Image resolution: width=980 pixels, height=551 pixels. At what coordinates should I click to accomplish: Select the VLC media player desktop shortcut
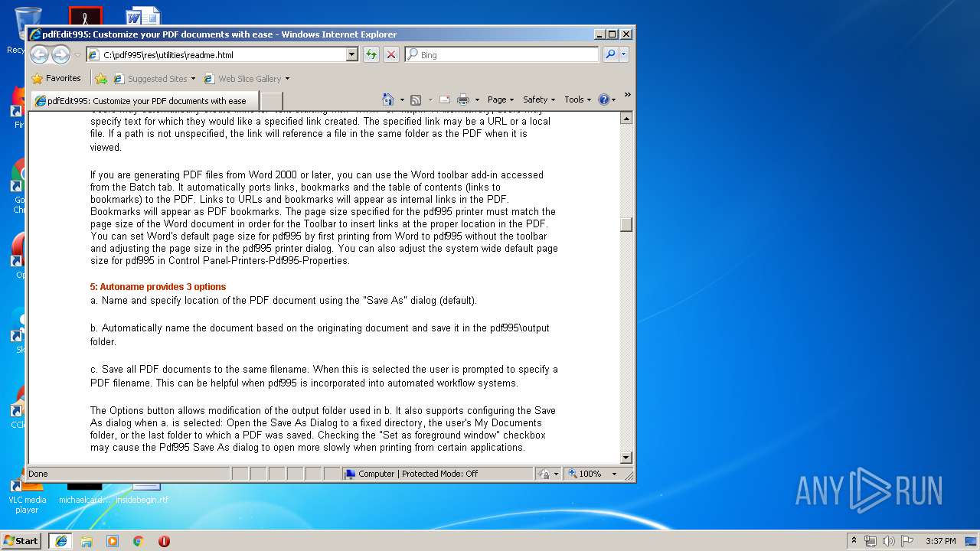tap(27, 497)
